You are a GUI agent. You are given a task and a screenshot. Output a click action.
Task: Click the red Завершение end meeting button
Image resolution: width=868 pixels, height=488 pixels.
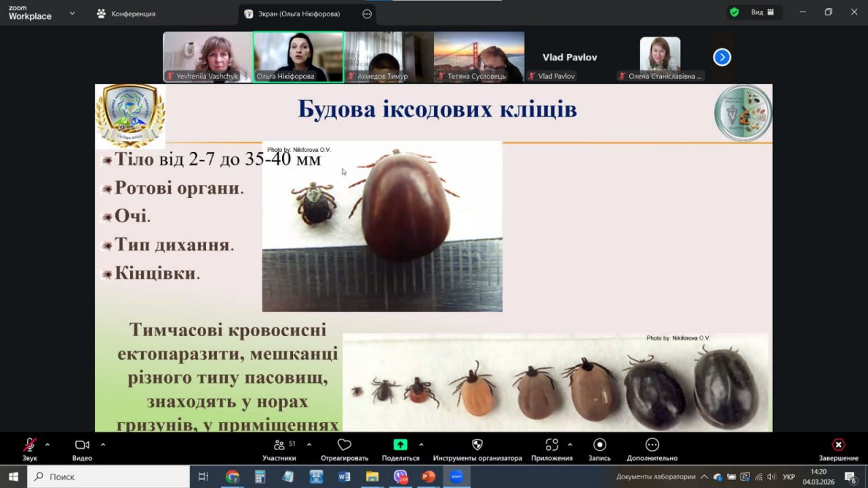click(838, 445)
